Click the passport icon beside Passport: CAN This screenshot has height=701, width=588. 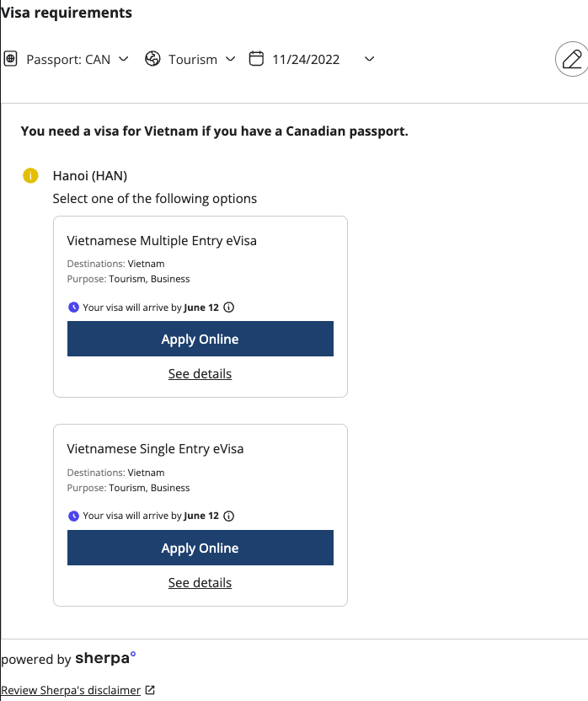coord(10,59)
